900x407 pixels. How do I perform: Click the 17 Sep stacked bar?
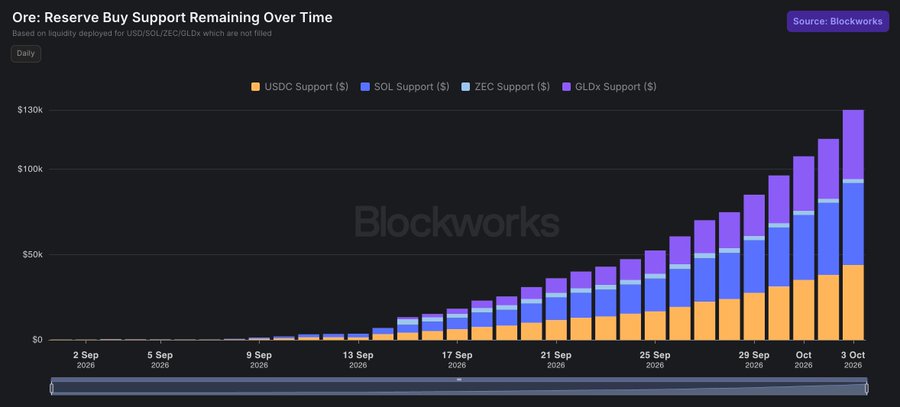coord(457,324)
